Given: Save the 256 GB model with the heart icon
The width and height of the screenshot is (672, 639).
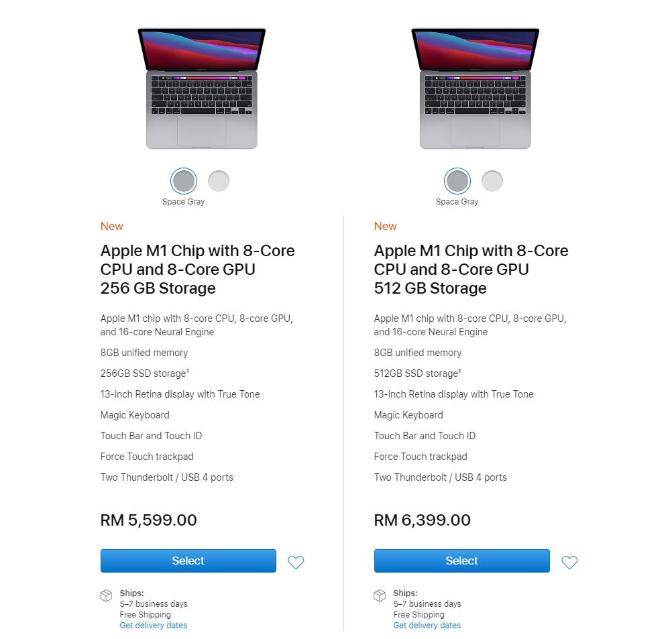Looking at the screenshot, I should 296,563.
